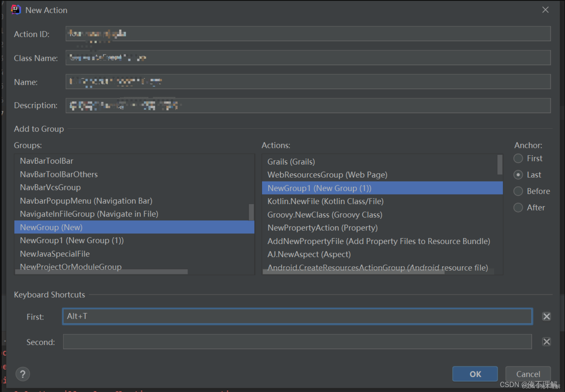This screenshot has width=565, height=392.
Task: Choose Android.CreateResourcesActionGroup action
Action: [382, 267]
